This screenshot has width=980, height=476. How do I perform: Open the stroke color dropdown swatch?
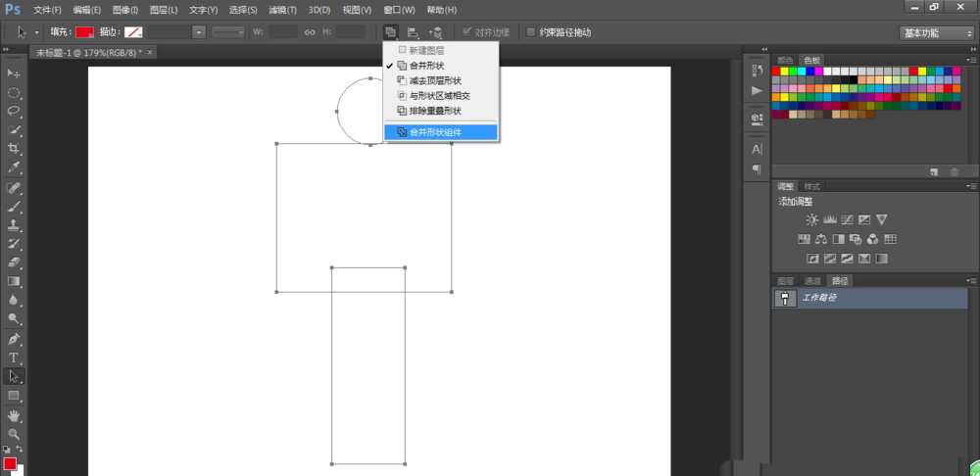point(126,32)
